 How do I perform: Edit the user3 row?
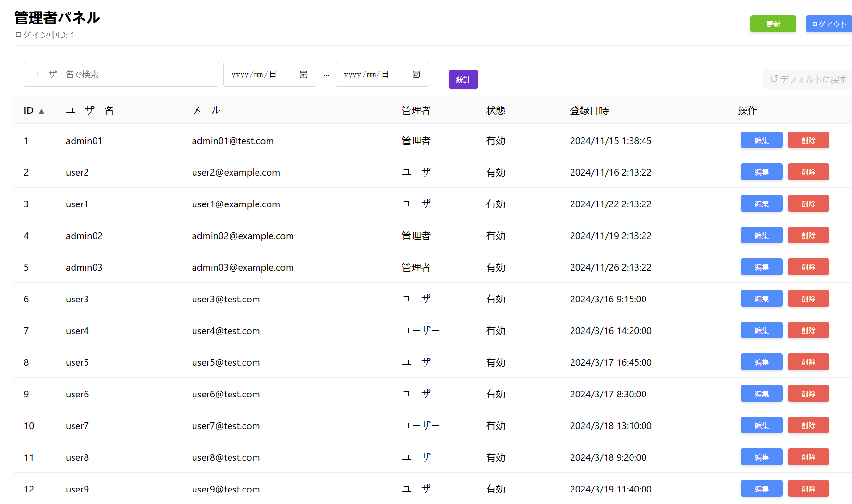point(761,299)
